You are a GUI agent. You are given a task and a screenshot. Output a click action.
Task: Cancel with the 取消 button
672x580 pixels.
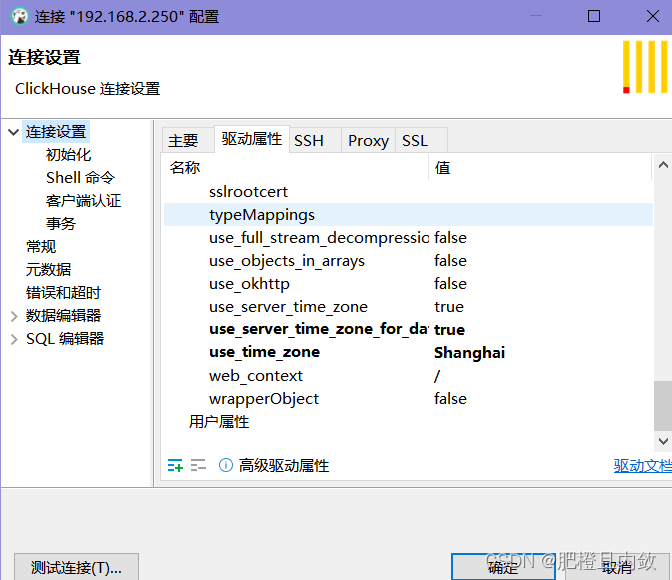(617, 567)
